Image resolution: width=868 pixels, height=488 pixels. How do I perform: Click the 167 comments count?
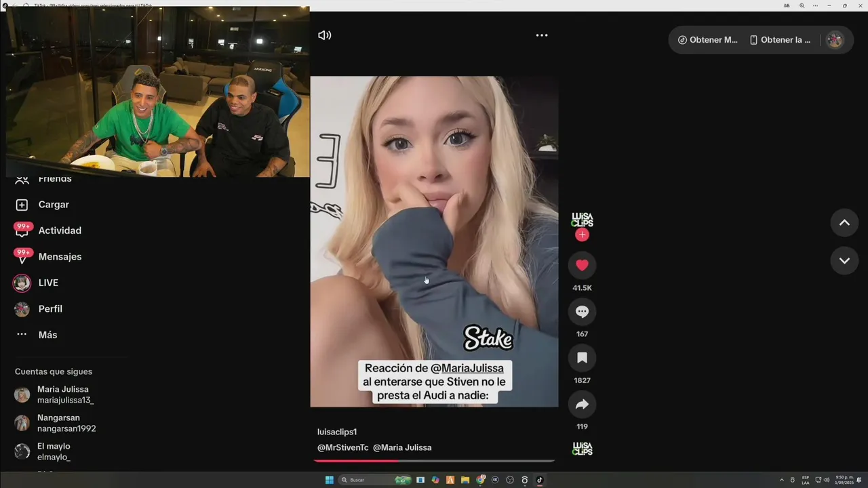tap(582, 334)
